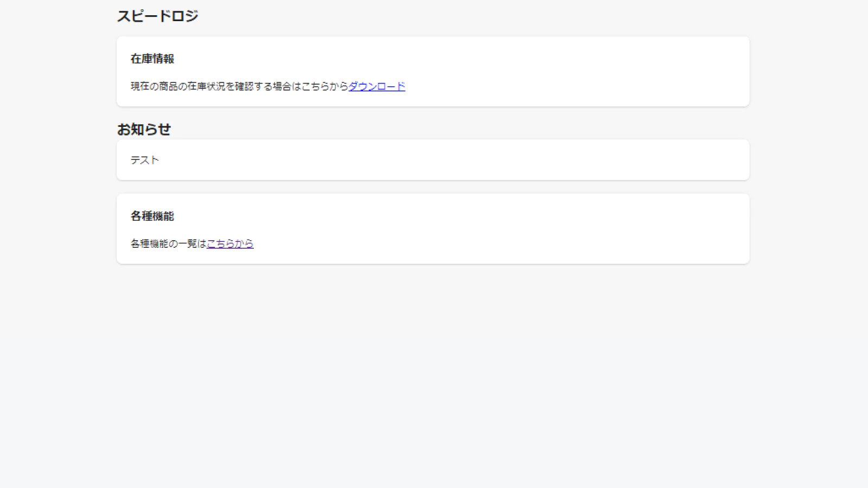
Task: Click empty space right of こちらから link
Action: [x=488, y=243]
